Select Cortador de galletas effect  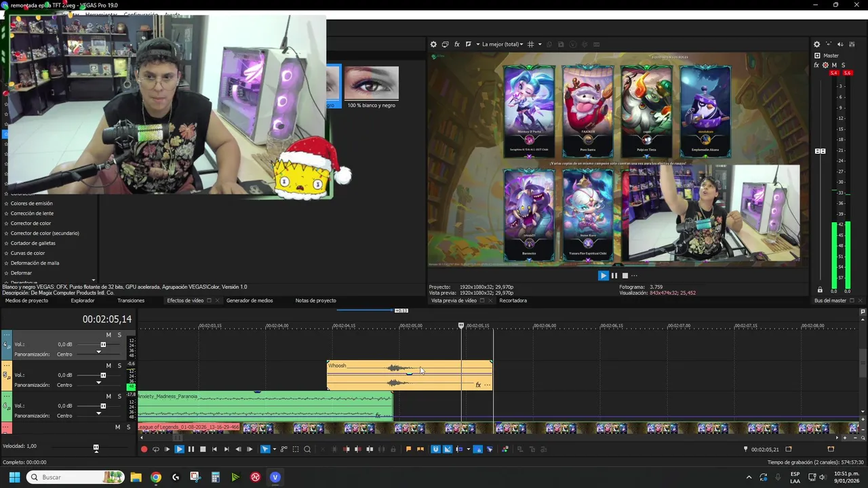click(33, 243)
